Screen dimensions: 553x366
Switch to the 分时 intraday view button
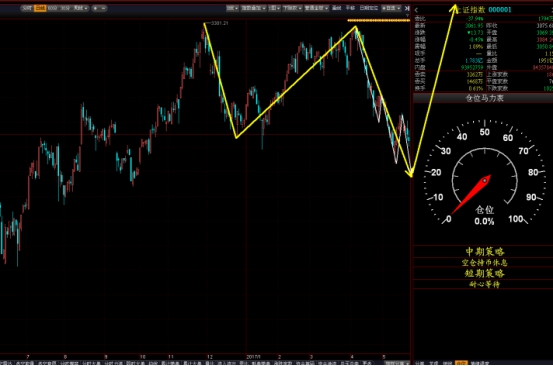pos(27,8)
